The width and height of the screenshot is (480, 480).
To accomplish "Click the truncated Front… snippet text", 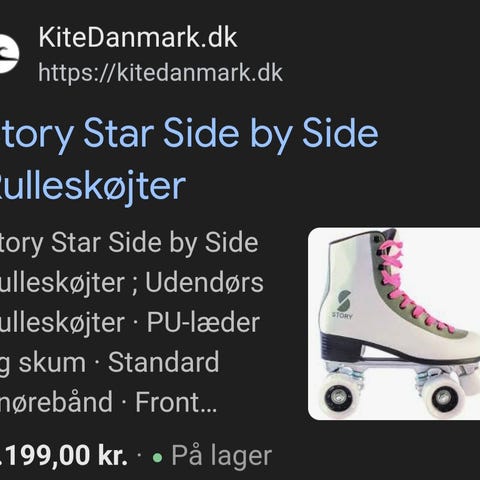I will point(176,402).
